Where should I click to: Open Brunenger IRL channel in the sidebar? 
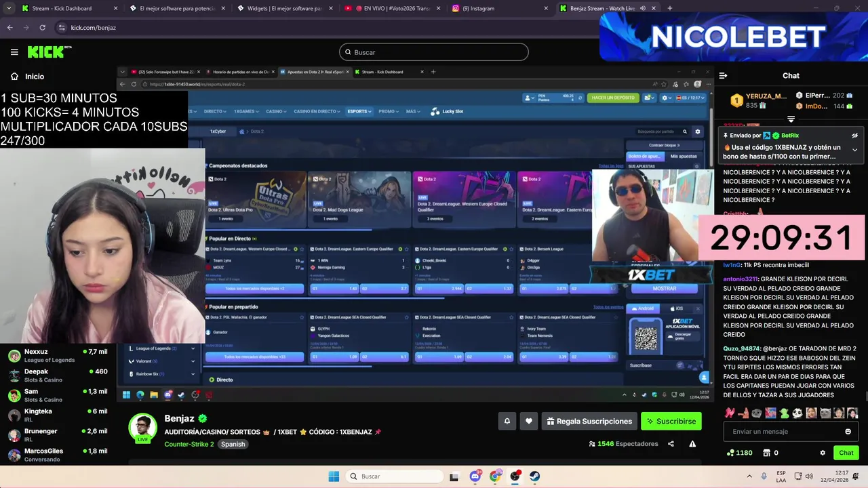point(58,435)
